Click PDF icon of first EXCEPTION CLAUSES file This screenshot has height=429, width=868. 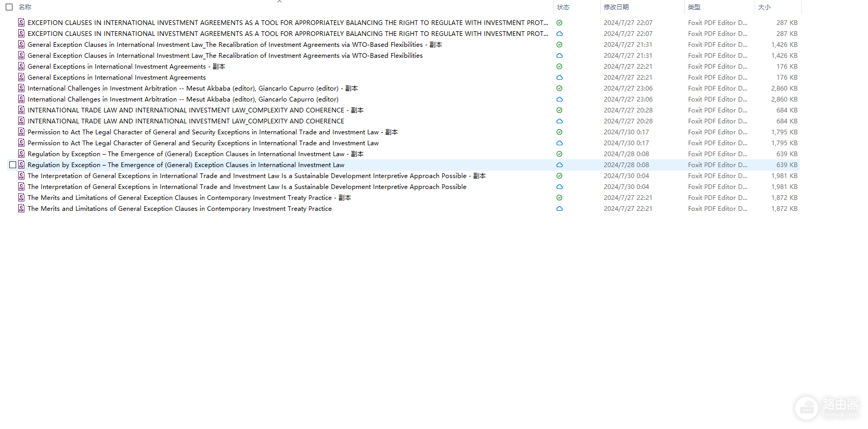pyautogui.click(x=21, y=22)
